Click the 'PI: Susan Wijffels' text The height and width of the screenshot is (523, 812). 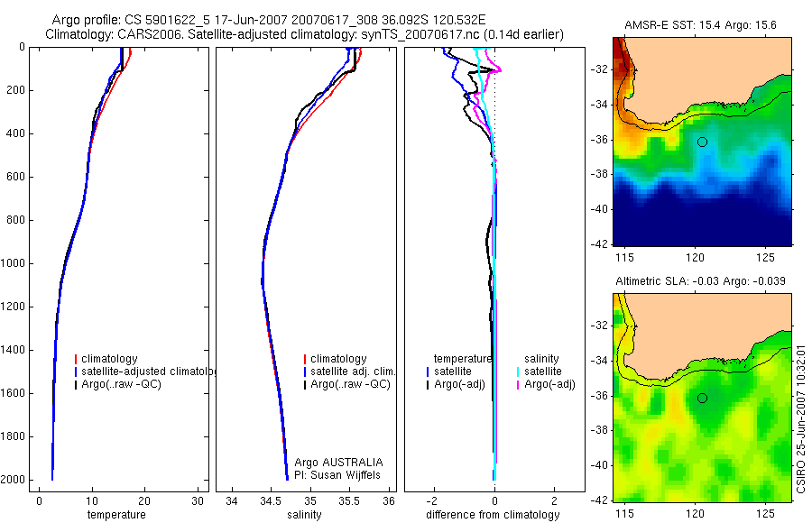coord(337,475)
